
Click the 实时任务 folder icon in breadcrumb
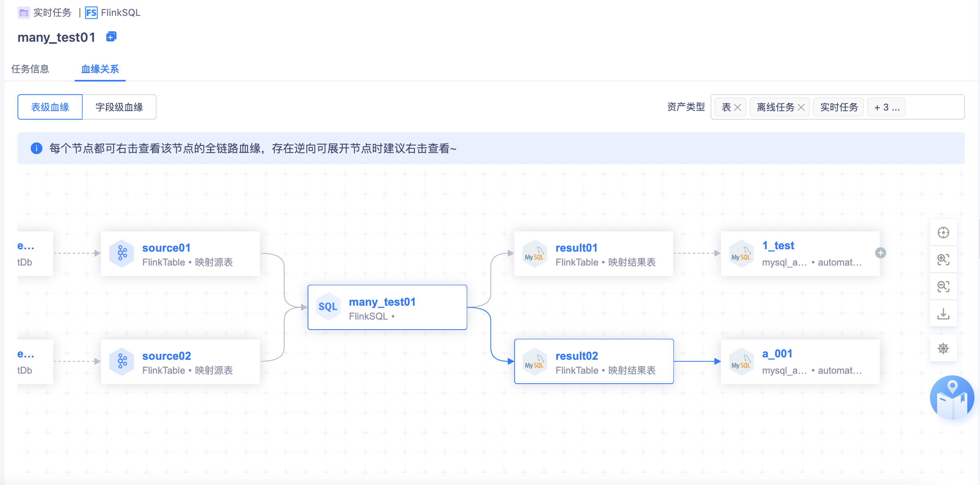click(24, 13)
